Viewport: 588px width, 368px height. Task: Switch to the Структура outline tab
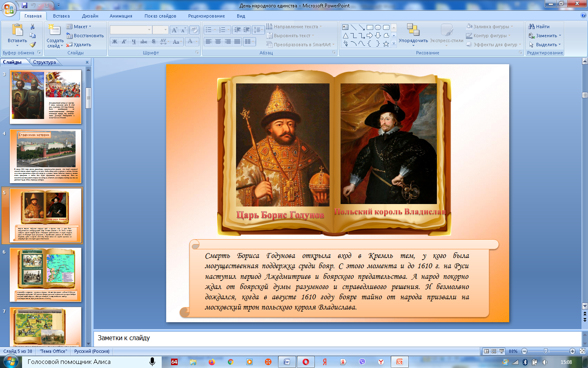point(45,62)
